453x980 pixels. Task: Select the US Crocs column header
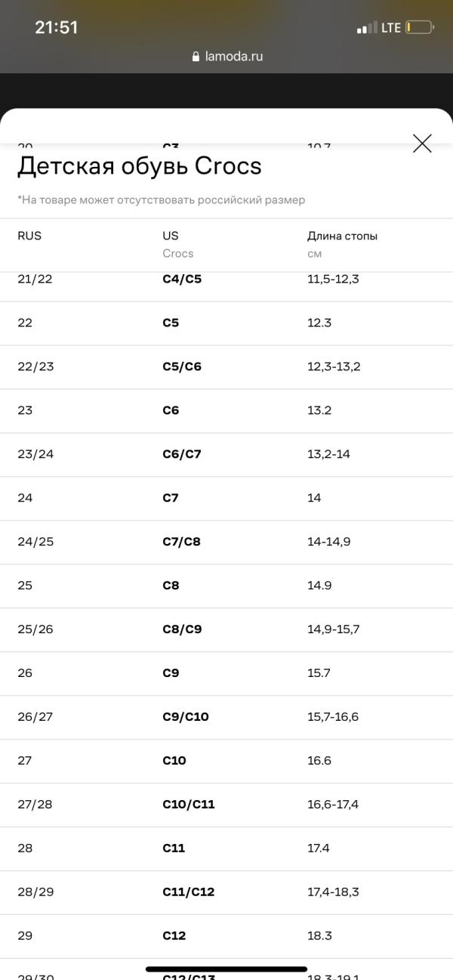tap(178, 244)
